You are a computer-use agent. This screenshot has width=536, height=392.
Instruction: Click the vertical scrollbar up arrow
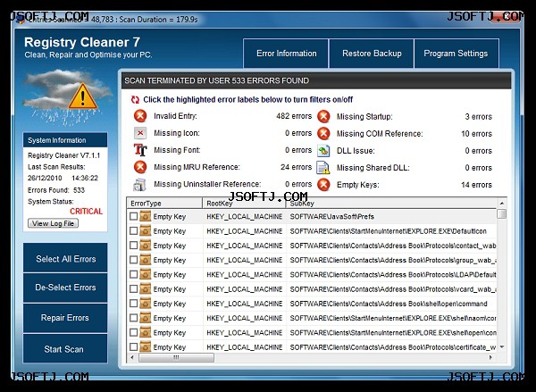(501, 203)
